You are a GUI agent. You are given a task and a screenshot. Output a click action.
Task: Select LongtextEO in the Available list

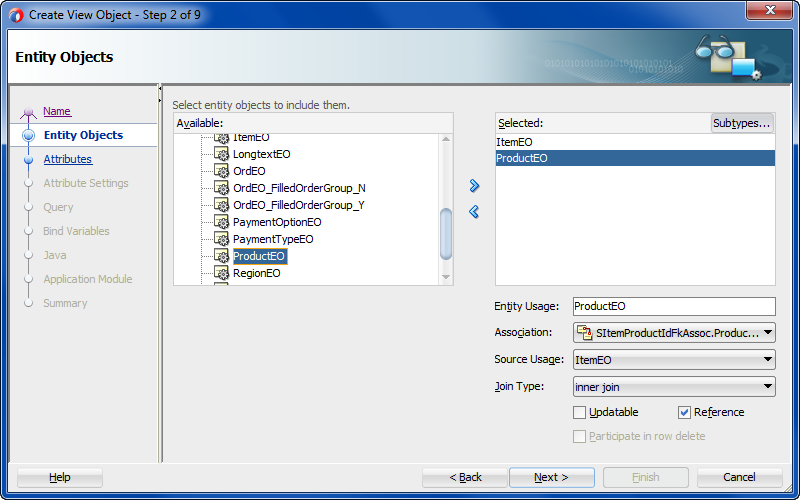click(262, 154)
